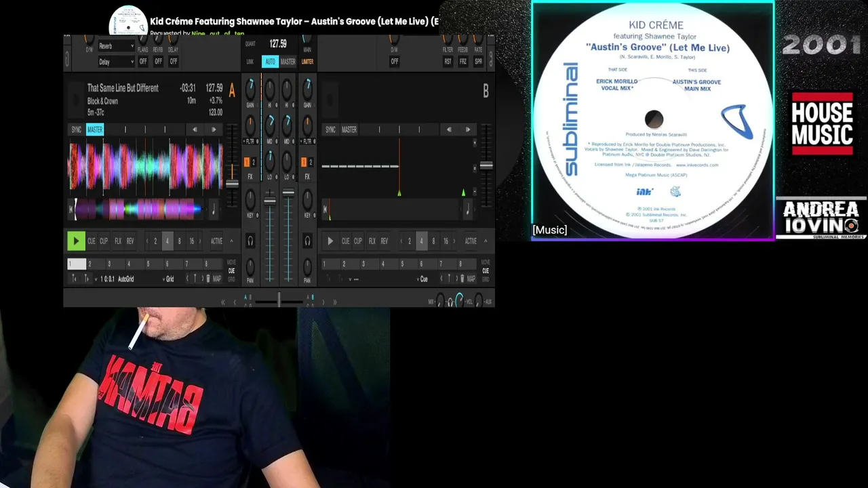The image size is (868, 488).
Task: Select Deck A GRID advanced tab
Action: click(x=231, y=279)
